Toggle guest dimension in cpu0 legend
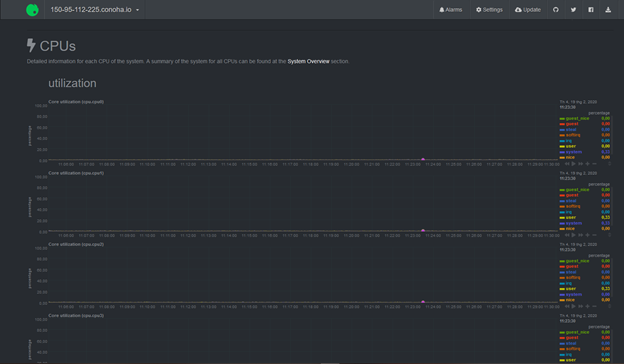This screenshot has height=364, width=624. pos(569,124)
